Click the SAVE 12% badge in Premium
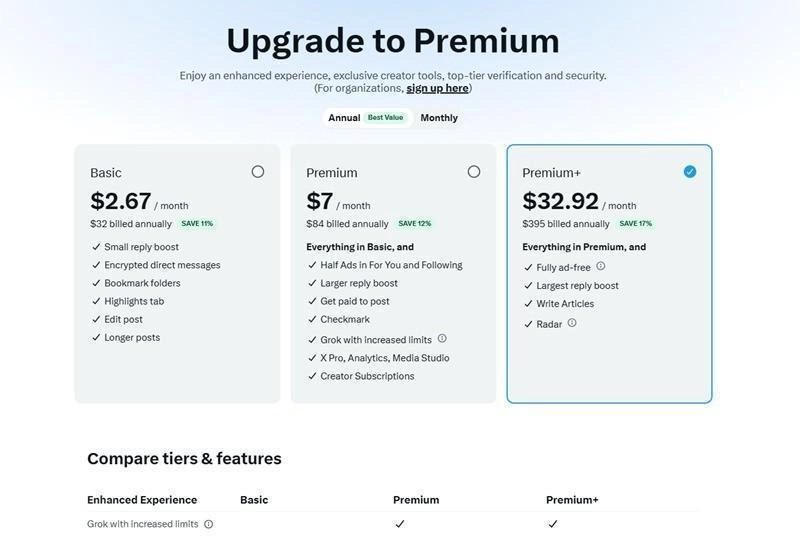800x536 pixels. 414,224
